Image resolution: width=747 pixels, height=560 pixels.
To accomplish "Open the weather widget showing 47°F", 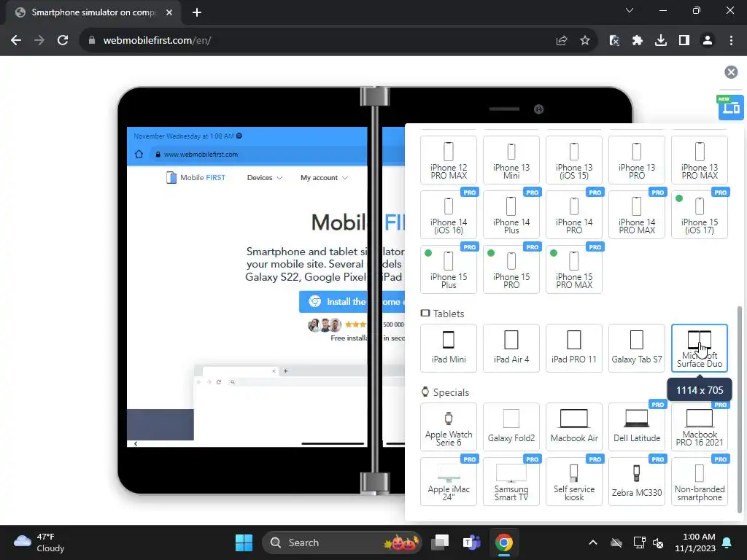I will pos(39,542).
